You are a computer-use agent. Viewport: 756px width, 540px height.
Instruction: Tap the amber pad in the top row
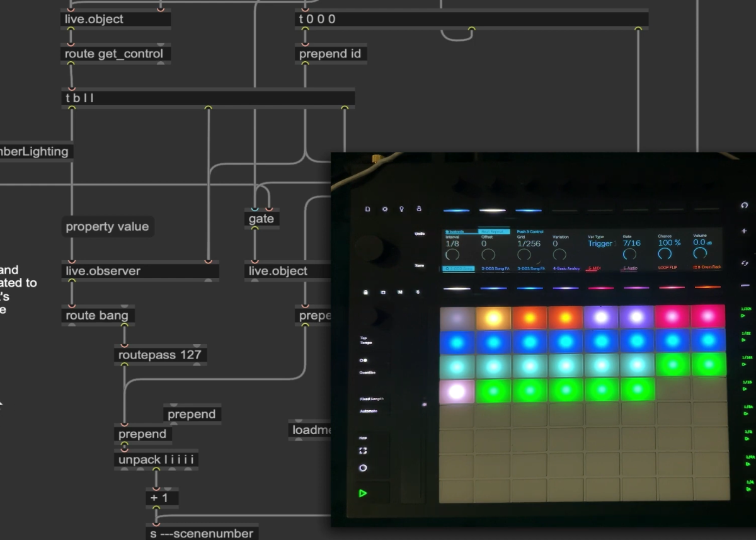(493, 318)
